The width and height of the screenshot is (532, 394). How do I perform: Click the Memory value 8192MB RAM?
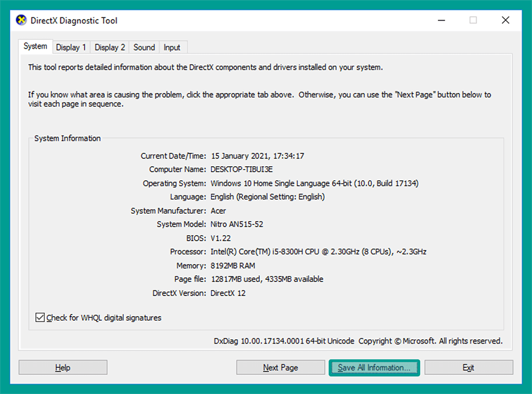233,266
